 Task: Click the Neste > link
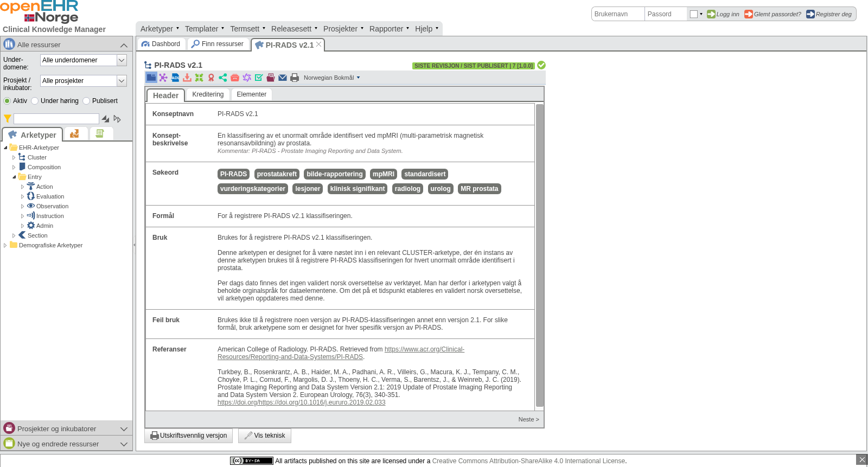(x=528, y=419)
